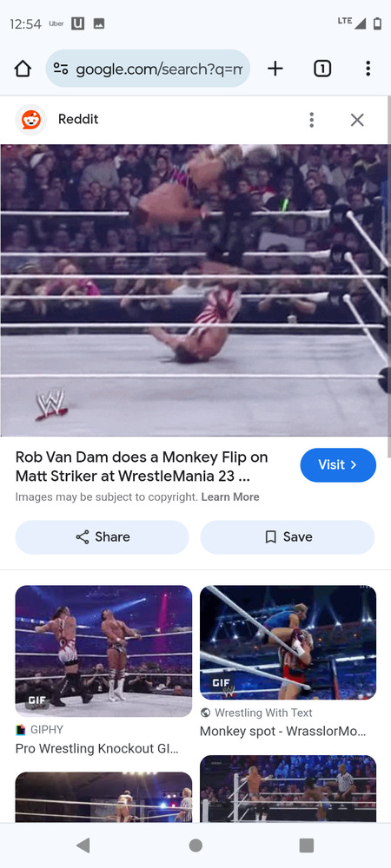
Task: Open the tab switcher showing 1 tab
Action: click(322, 69)
